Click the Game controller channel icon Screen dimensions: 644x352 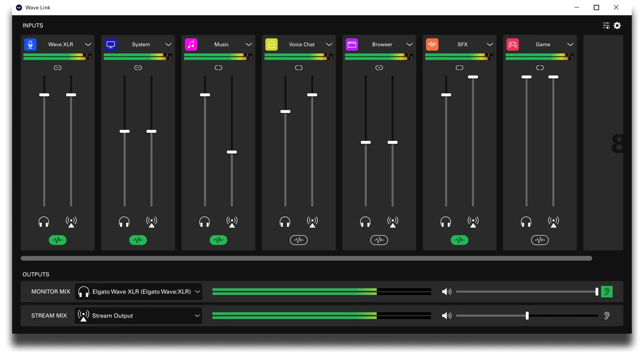pos(513,44)
